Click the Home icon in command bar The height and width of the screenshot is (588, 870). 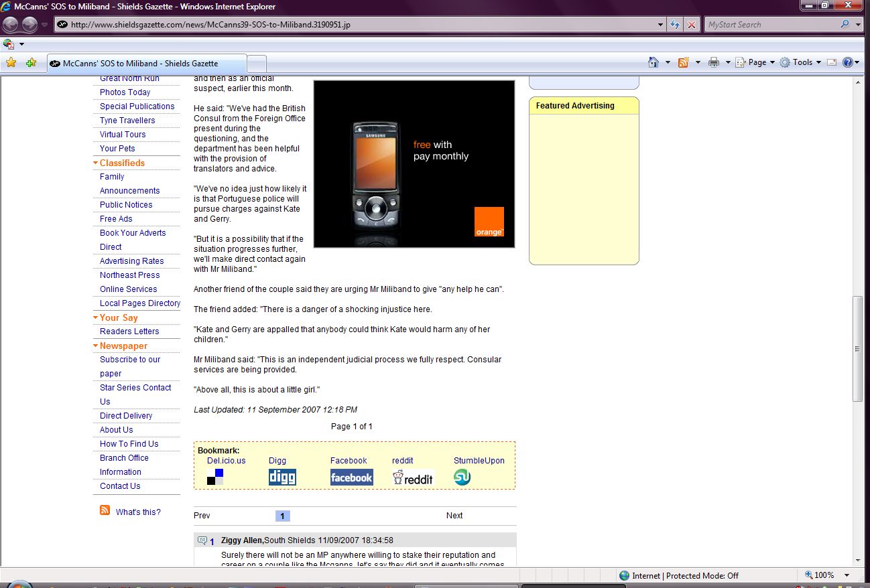654,62
